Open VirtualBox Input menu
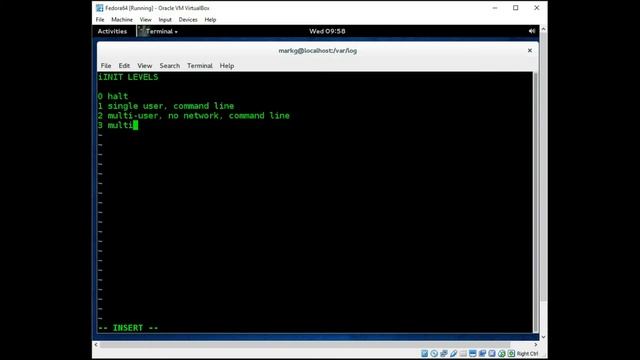Viewport: 640px width, 360px height. click(x=165, y=20)
